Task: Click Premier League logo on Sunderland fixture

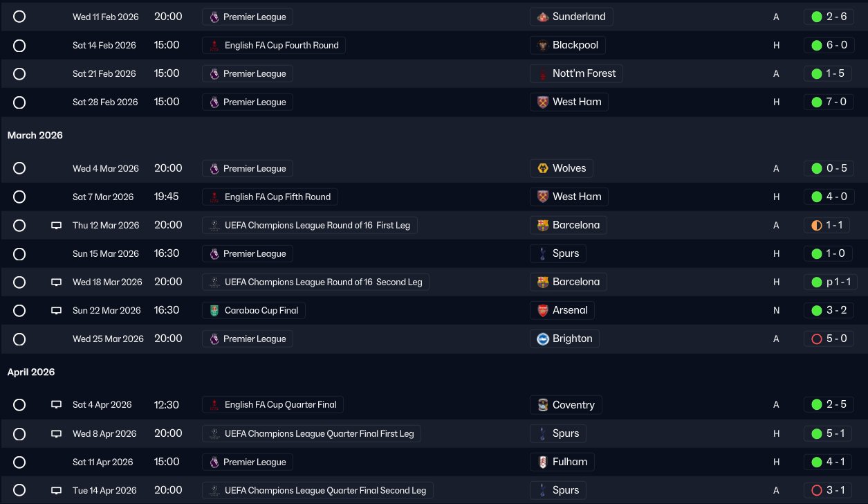Action: pyautogui.click(x=214, y=17)
